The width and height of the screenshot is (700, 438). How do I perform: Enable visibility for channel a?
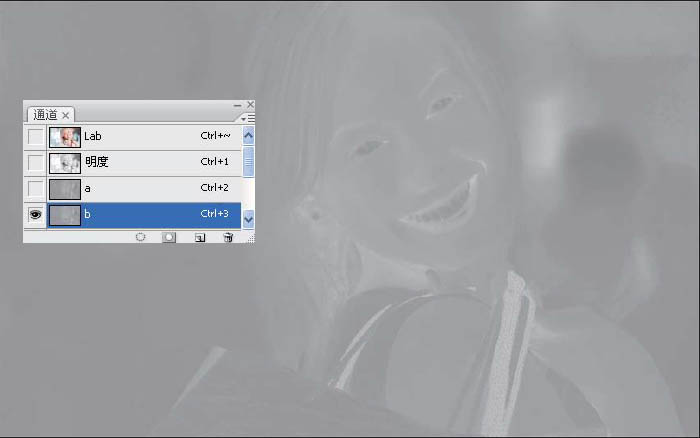(35, 188)
